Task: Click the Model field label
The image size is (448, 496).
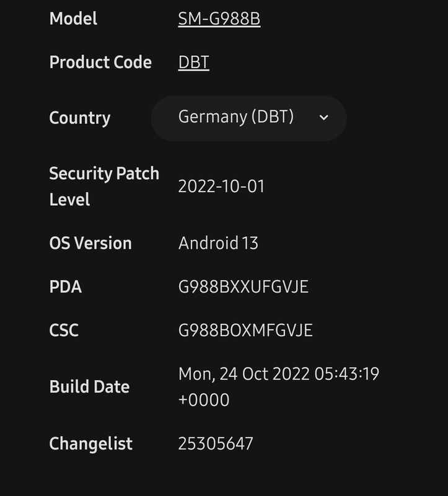Action: click(x=73, y=19)
